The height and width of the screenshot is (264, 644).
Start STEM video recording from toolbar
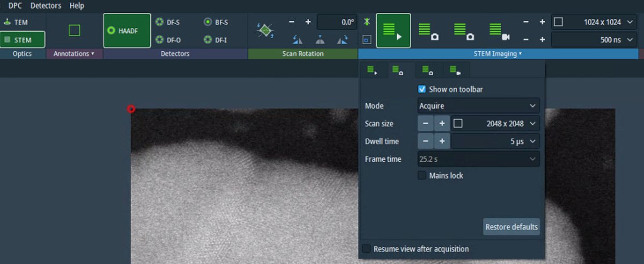coord(499,31)
